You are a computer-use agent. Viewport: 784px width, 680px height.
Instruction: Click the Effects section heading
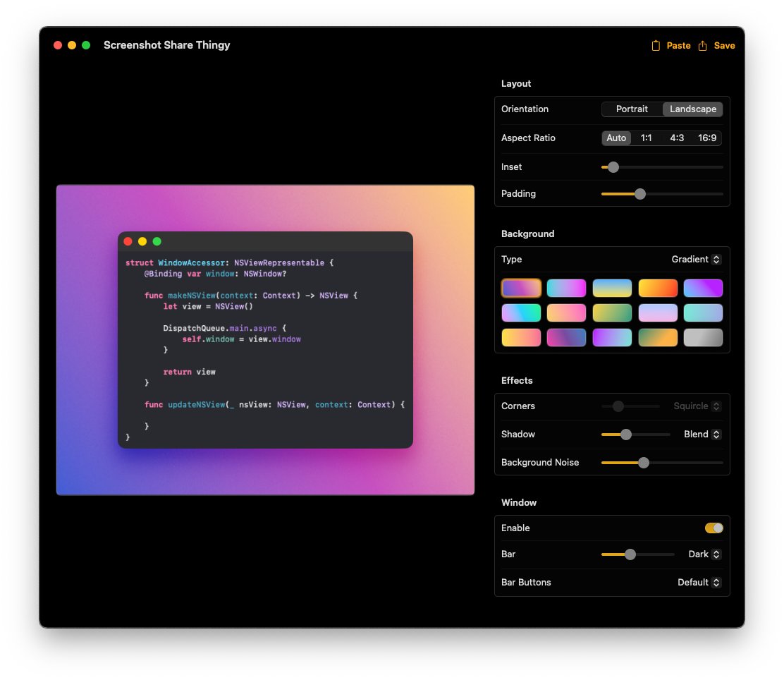[517, 381]
